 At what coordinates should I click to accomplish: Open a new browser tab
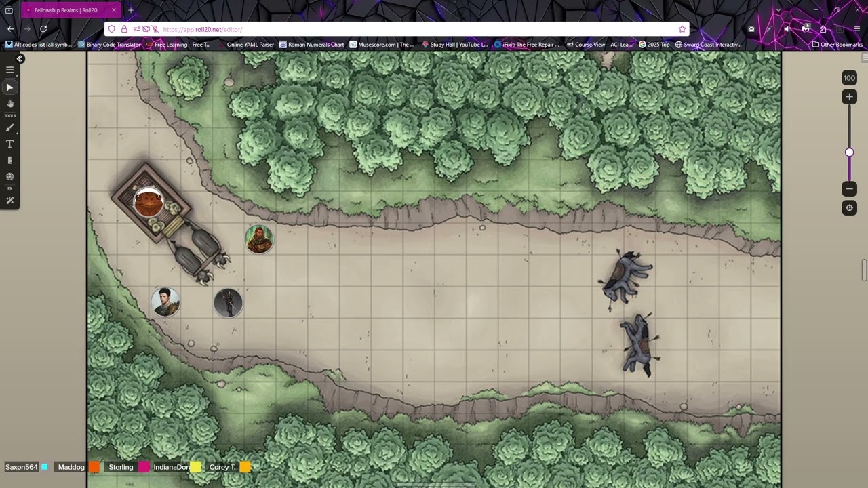click(x=131, y=10)
